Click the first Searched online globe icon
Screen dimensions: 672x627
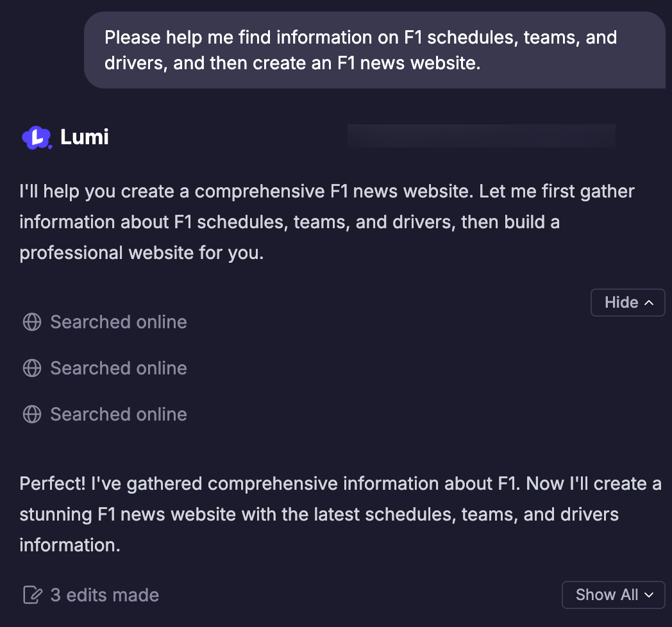point(31,322)
